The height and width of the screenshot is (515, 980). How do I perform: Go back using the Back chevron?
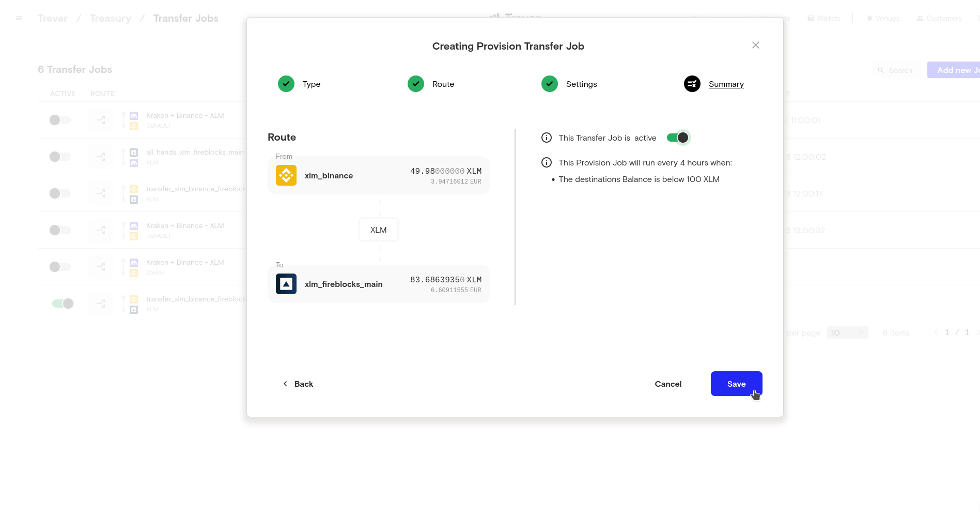(x=298, y=384)
